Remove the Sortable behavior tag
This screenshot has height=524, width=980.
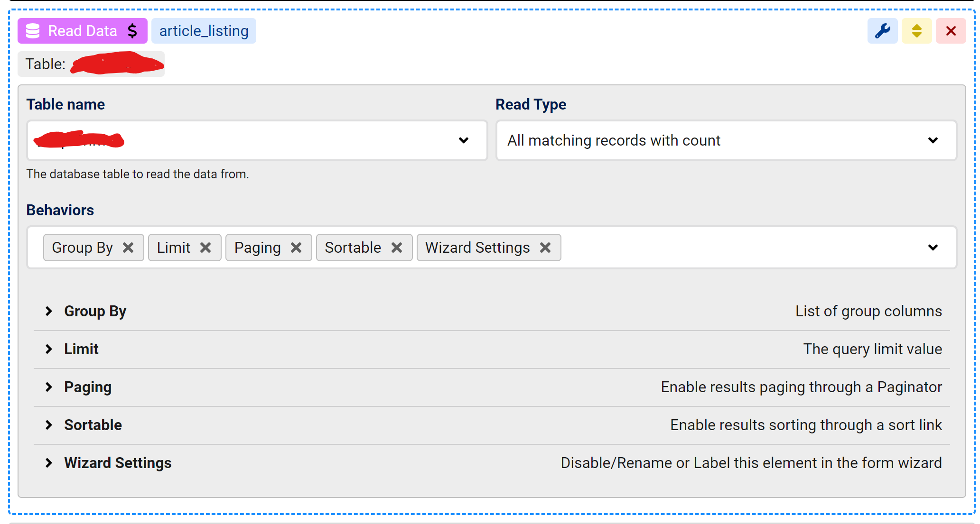point(397,248)
